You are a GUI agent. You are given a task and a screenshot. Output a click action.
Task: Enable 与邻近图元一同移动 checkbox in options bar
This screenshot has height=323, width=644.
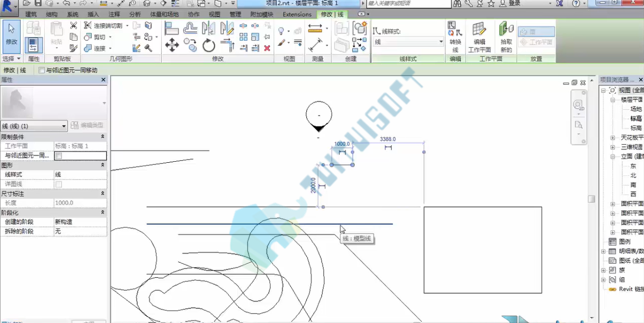point(42,70)
